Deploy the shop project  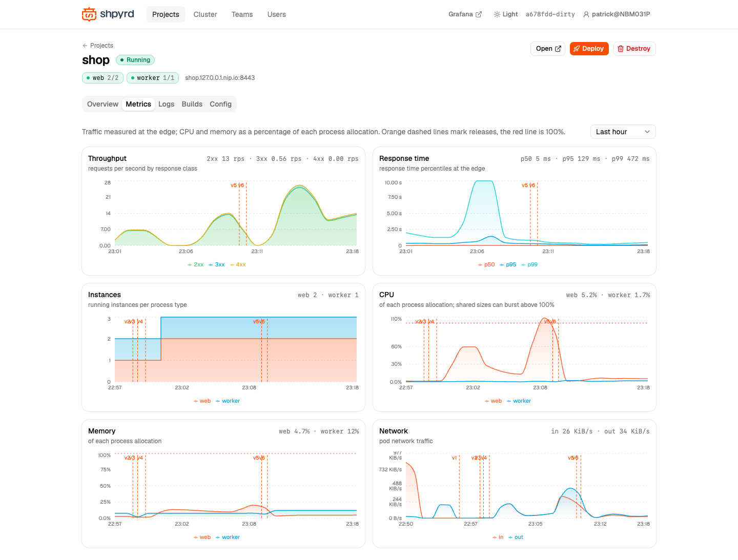click(589, 49)
